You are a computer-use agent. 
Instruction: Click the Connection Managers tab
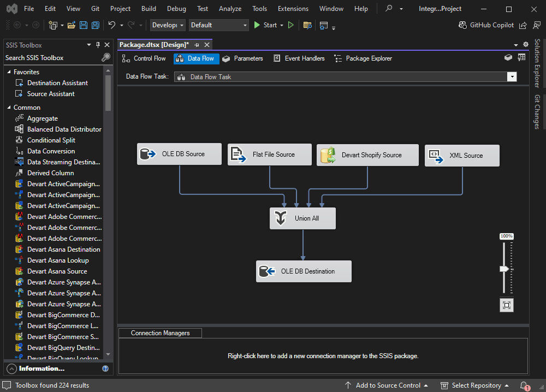(160, 333)
